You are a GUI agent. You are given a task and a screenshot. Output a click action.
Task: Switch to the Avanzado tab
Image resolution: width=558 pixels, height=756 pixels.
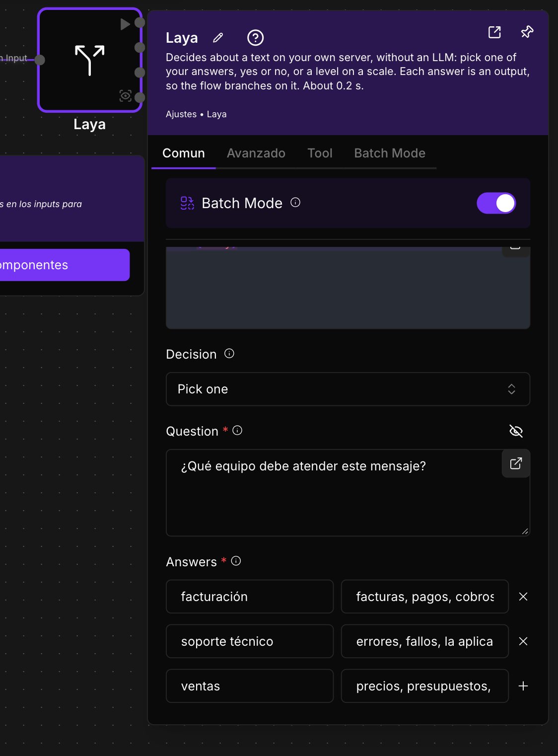point(256,153)
